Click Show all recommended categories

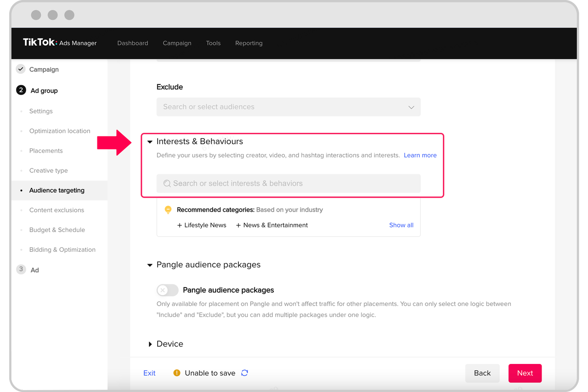click(401, 225)
